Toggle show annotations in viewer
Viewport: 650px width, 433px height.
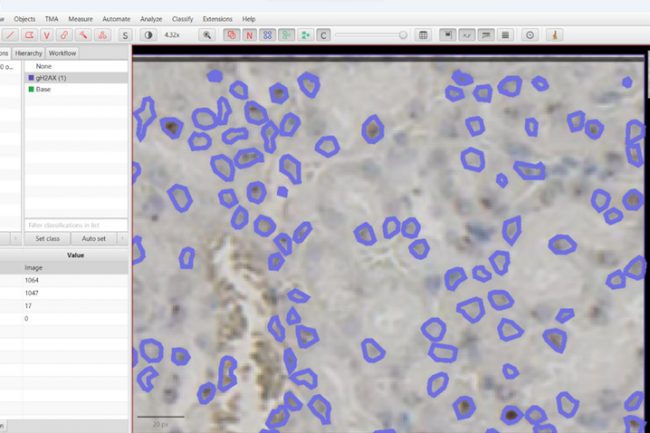point(231,35)
